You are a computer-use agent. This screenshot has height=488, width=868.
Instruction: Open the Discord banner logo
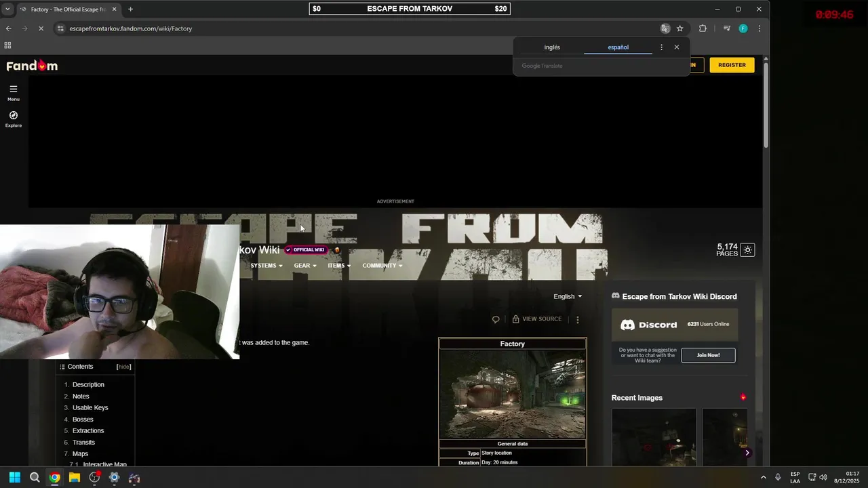pos(649,325)
